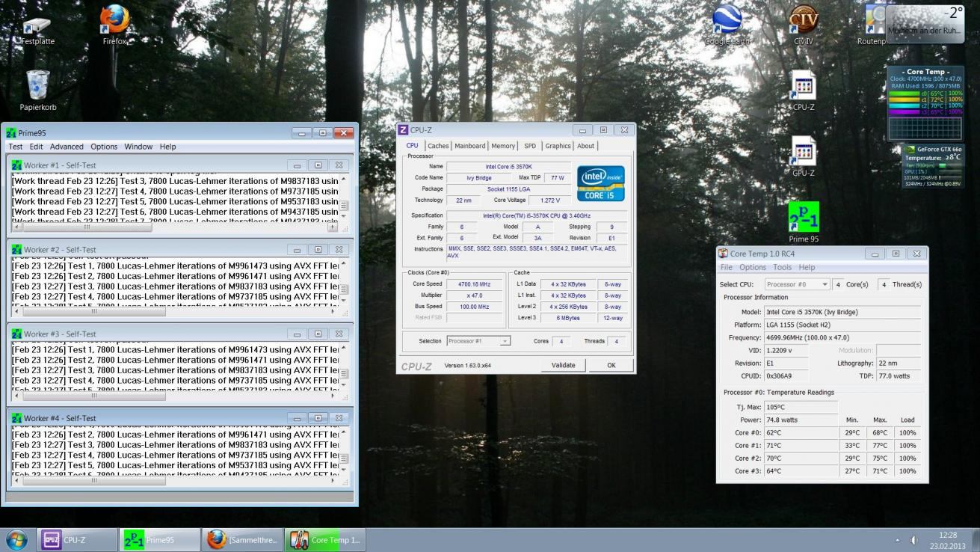This screenshot has width=980, height=552.
Task: Click the CPU-Z OK button
Action: pyautogui.click(x=611, y=365)
